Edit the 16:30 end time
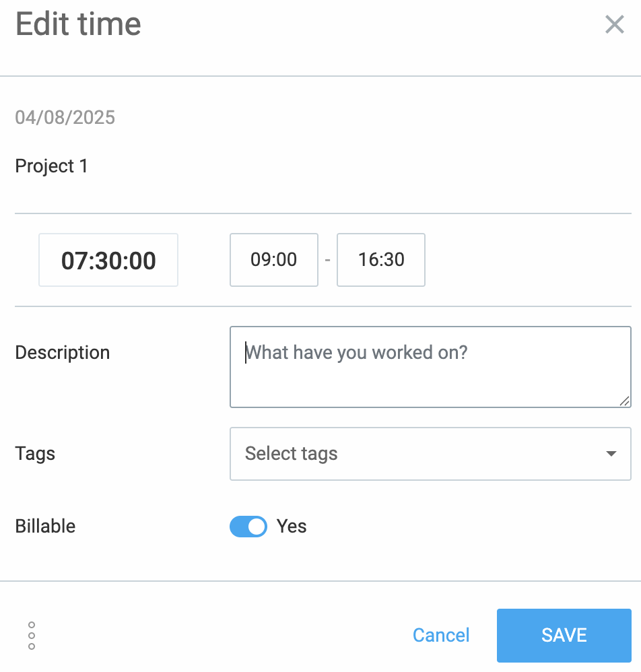Image resolution: width=641 pixels, height=672 pixels. tap(381, 260)
